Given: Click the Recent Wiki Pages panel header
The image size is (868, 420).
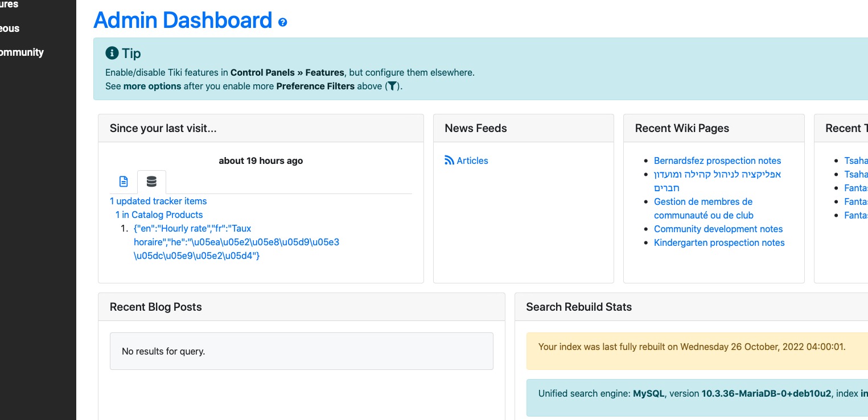Looking at the screenshot, I should pos(714,128).
